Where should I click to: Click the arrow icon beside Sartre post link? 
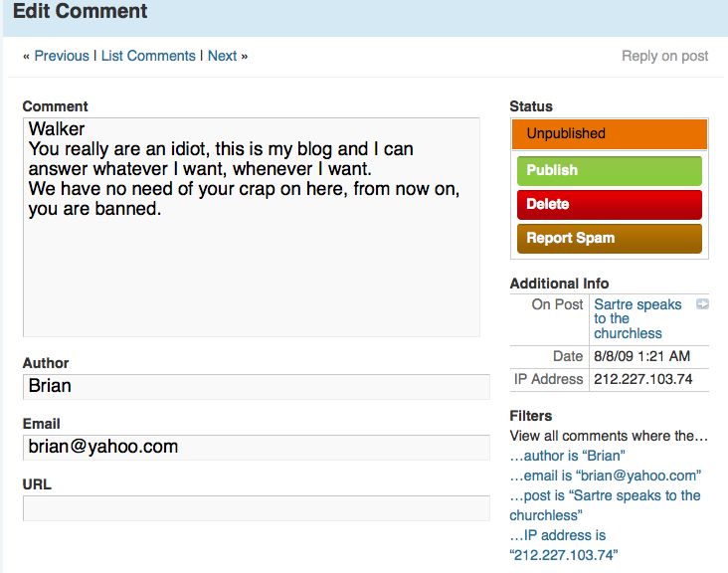tap(702, 304)
